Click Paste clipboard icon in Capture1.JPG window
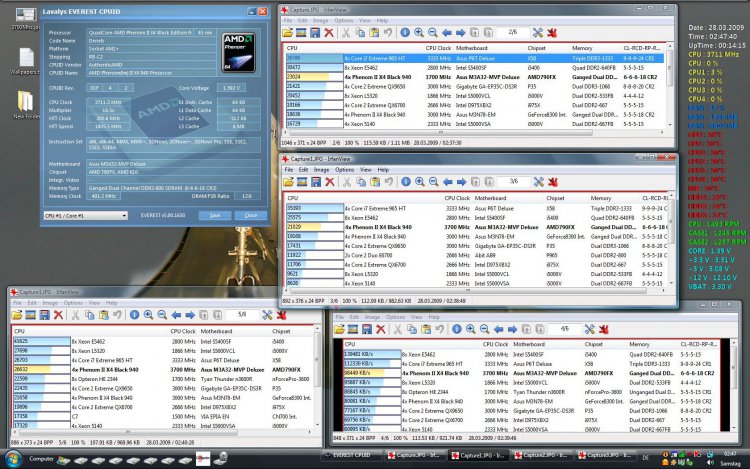Image resolution: width=750 pixels, height=469 pixels. (375, 182)
